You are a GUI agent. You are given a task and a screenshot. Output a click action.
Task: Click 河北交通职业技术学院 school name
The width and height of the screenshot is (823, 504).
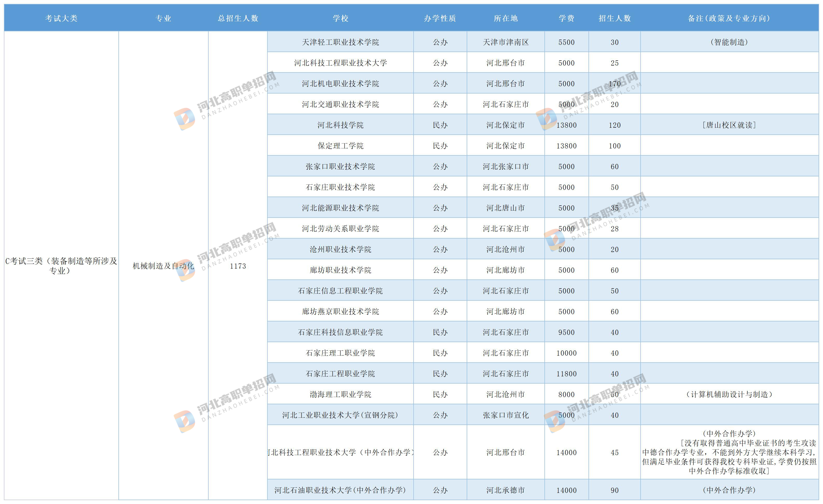[340, 104]
